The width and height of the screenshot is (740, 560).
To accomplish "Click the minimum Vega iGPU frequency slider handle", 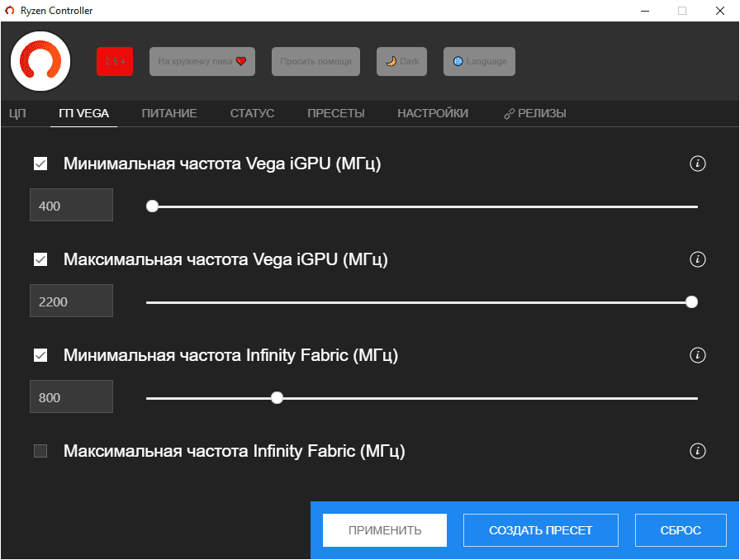I will pyautogui.click(x=152, y=206).
